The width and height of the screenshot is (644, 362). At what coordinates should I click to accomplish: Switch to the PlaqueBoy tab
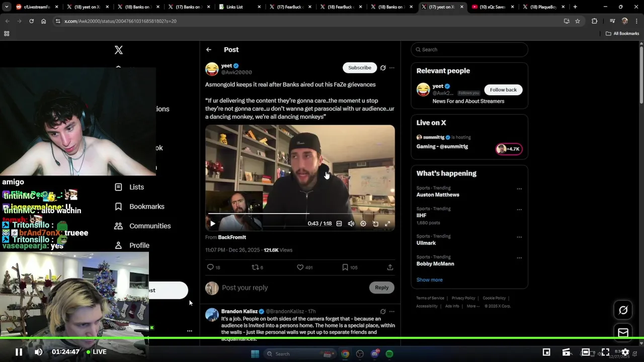[543, 7]
